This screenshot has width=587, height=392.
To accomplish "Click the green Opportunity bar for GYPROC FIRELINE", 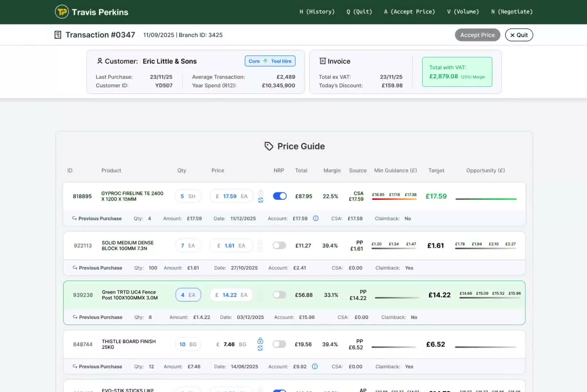I will click(486, 199).
